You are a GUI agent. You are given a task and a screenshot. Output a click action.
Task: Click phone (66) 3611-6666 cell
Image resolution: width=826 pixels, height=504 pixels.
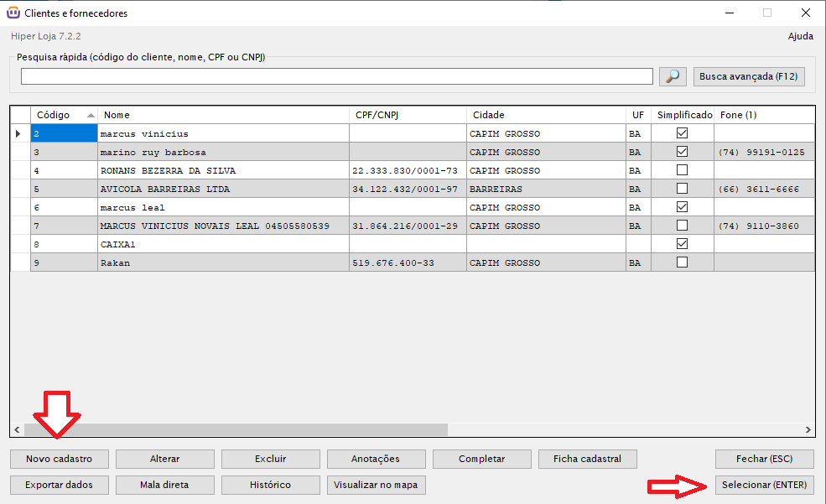pyautogui.click(x=765, y=189)
